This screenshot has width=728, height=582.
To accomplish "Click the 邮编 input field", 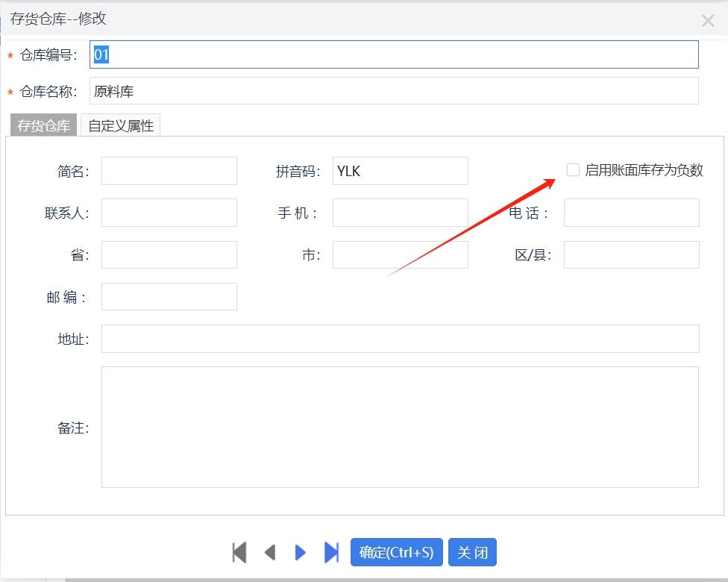I will (x=169, y=296).
